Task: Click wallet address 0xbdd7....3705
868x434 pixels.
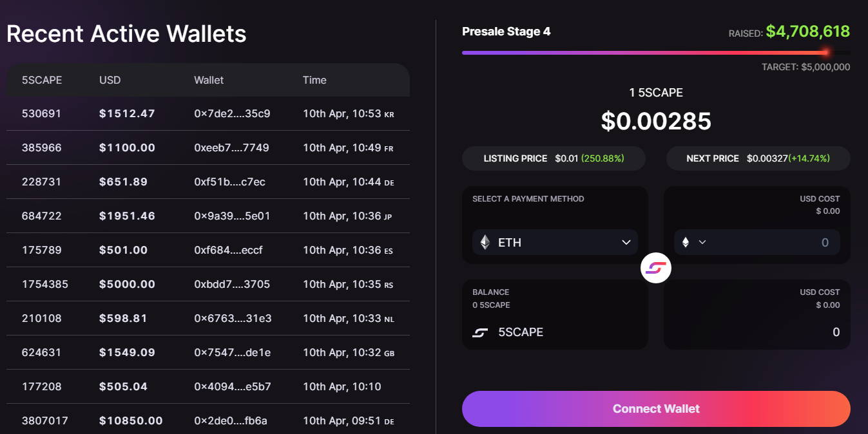Action: click(232, 284)
